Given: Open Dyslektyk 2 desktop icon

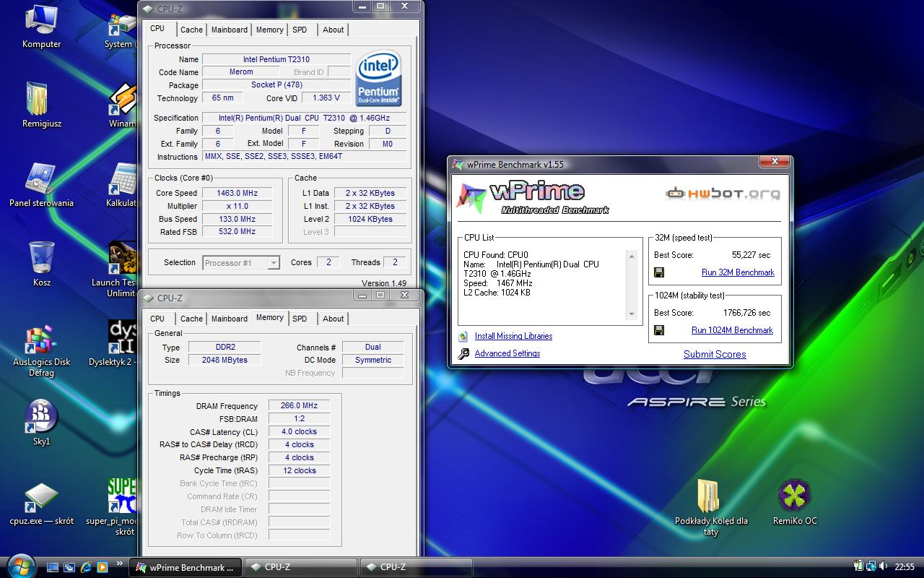Looking at the screenshot, I should pyautogui.click(x=123, y=338).
